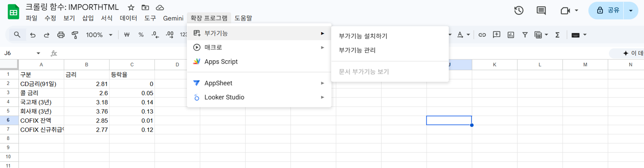Open the 100% zoom dropdown
The height and width of the screenshot is (168, 644).
tap(99, 35)
